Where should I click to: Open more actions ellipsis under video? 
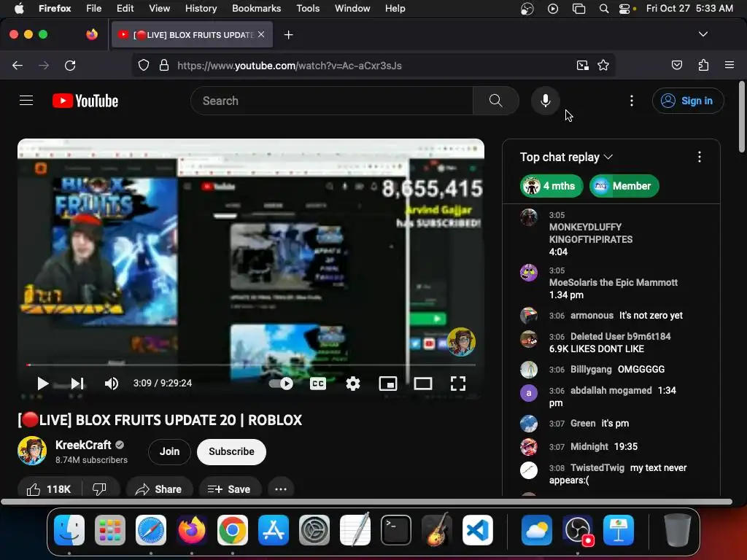pos(281,489)
